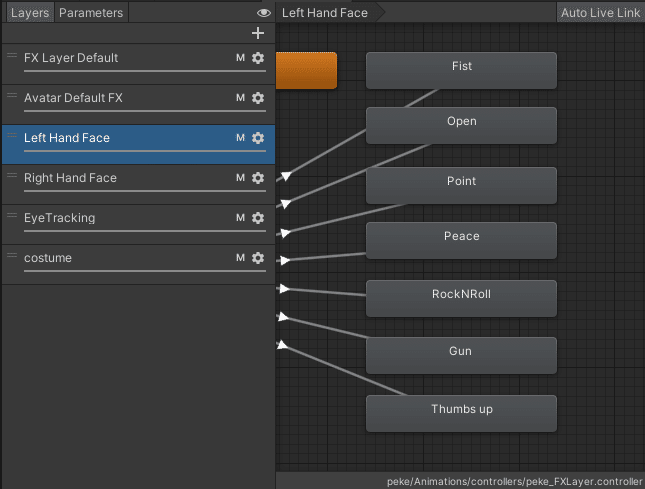Screen dimensions: 645x489
Task: Open settings gear for FX Layer Default
Action: [x=258, y=58]
